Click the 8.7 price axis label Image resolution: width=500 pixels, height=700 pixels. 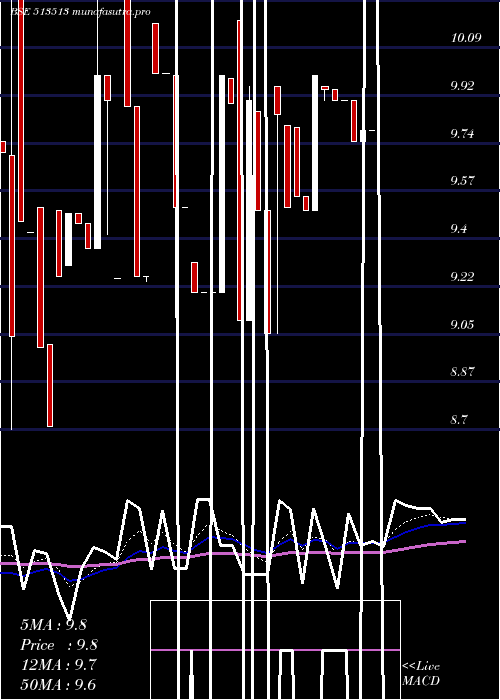(x=459, y=420)
